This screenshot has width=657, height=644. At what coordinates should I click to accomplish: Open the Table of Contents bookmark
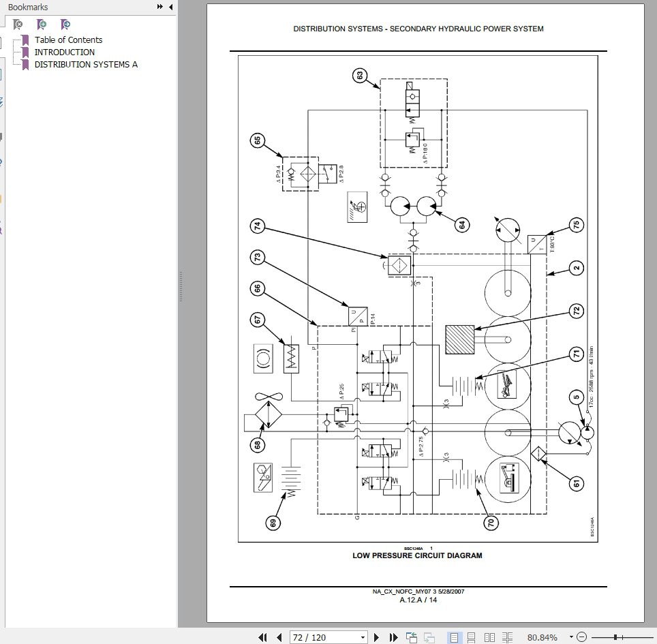(x=68, y=40)
